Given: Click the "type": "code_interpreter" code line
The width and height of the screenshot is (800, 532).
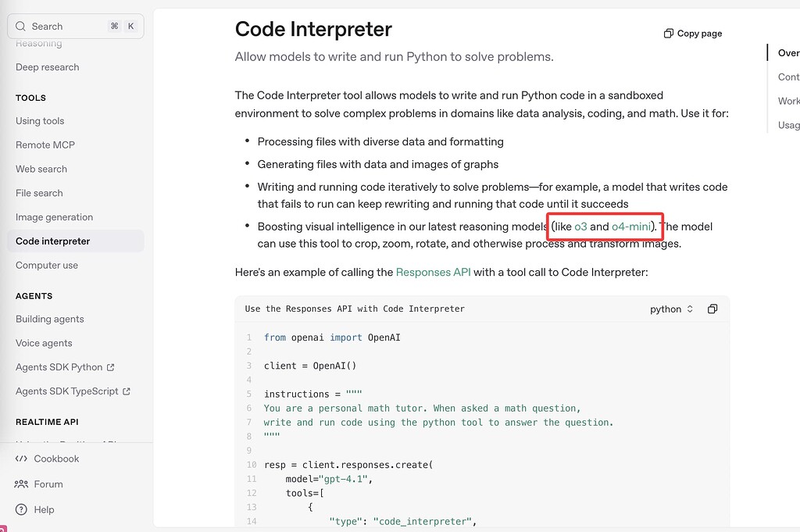Looking at the screenshot, I should 402,521.
